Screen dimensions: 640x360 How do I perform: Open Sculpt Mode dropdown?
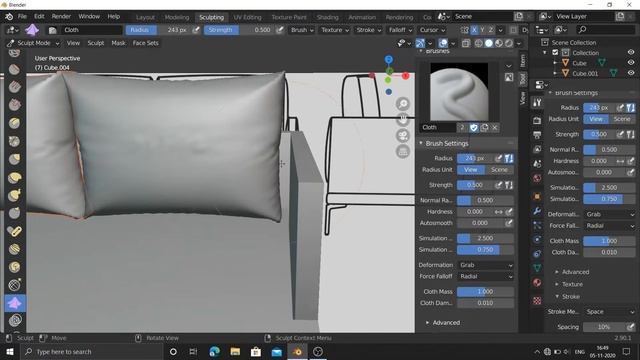pyautogui.click(x=33, y=43)
